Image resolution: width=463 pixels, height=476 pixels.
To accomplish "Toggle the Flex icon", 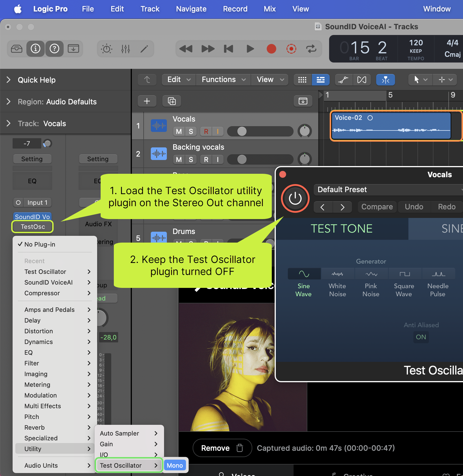I will coord(362,80).
